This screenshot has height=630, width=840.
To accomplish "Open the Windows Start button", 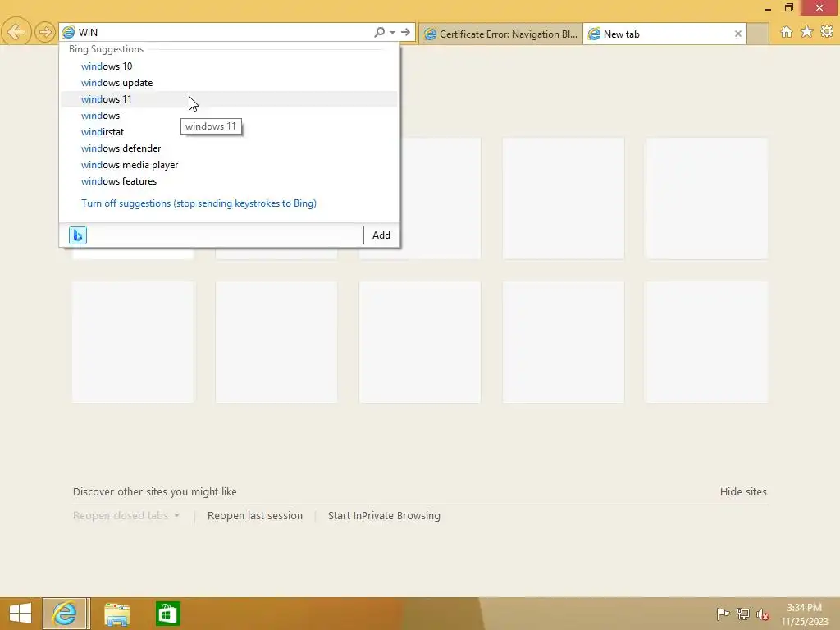I will (x=21, y=614).
